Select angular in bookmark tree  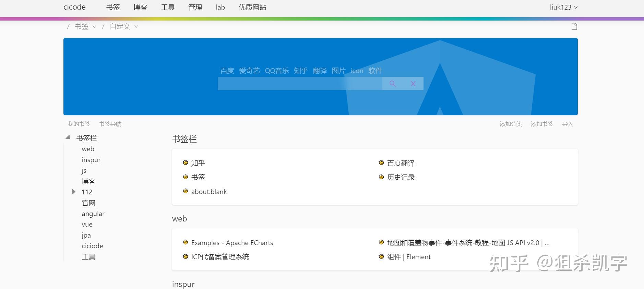(93, 214)
